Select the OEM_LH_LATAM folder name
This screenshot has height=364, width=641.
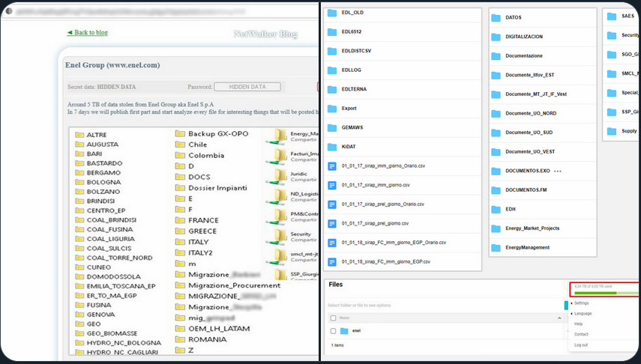[x=219, y=329]
